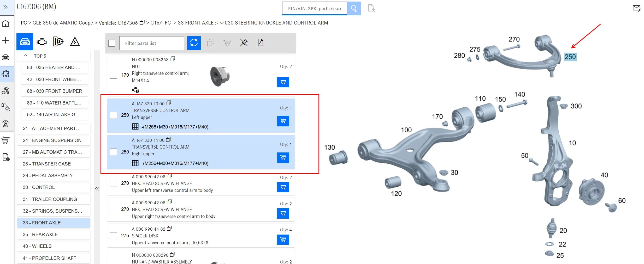Image resolution: width=644 pixels, height=264 pixels.
Task: Tick checkbox for Upper right screw to body
Action: click(x=113, y=209)
